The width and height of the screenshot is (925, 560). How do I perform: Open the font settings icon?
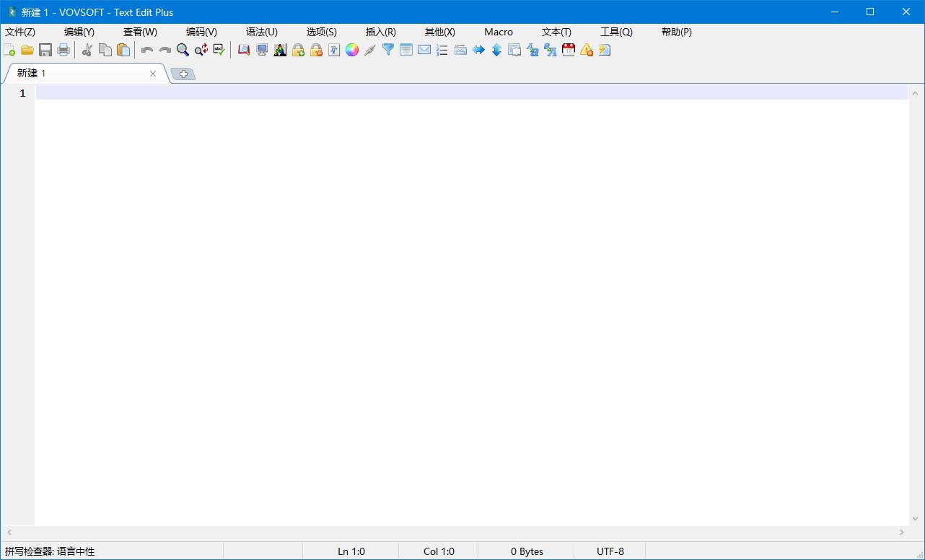[334, 50]
